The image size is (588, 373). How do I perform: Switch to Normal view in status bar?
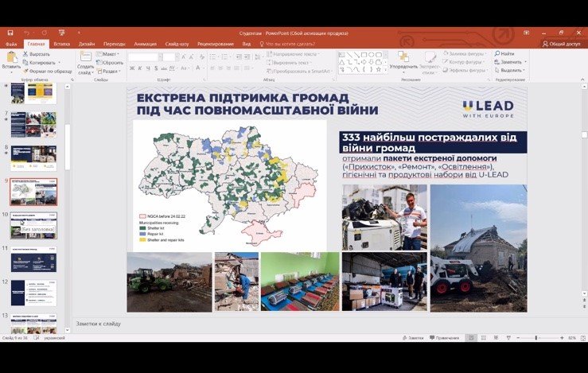(x=471, y=338)
